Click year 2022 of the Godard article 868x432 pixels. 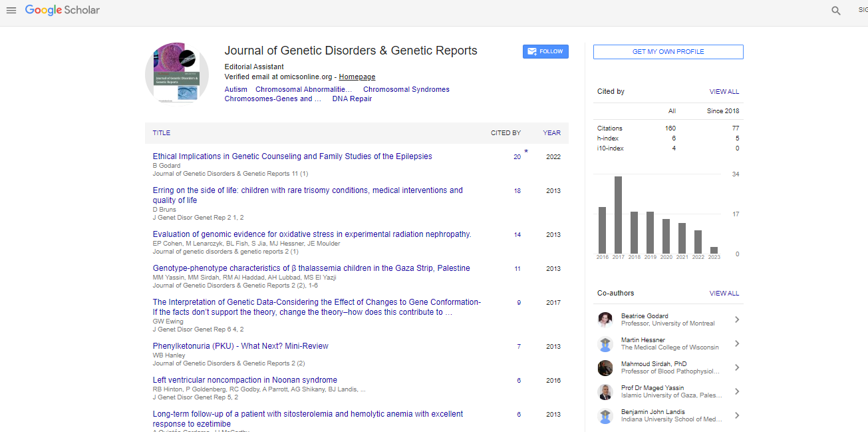coord(553,157)
